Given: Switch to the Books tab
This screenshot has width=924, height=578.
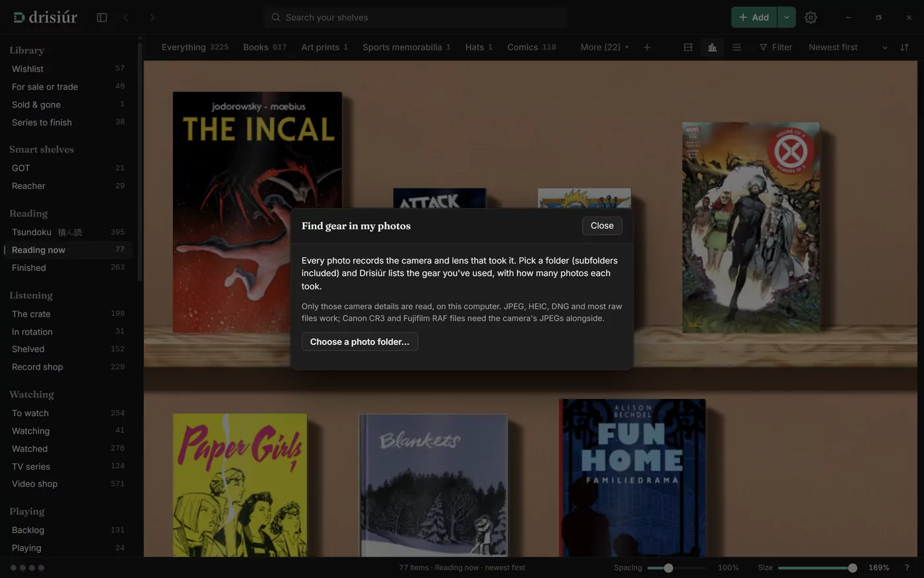Looking at the screenshot, I should point(265,48).
